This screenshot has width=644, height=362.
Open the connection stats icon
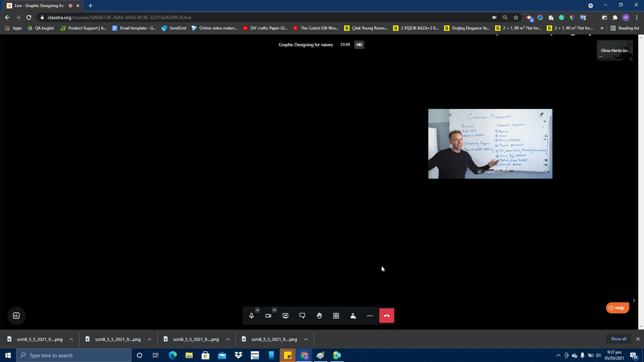tap(16, 316)
